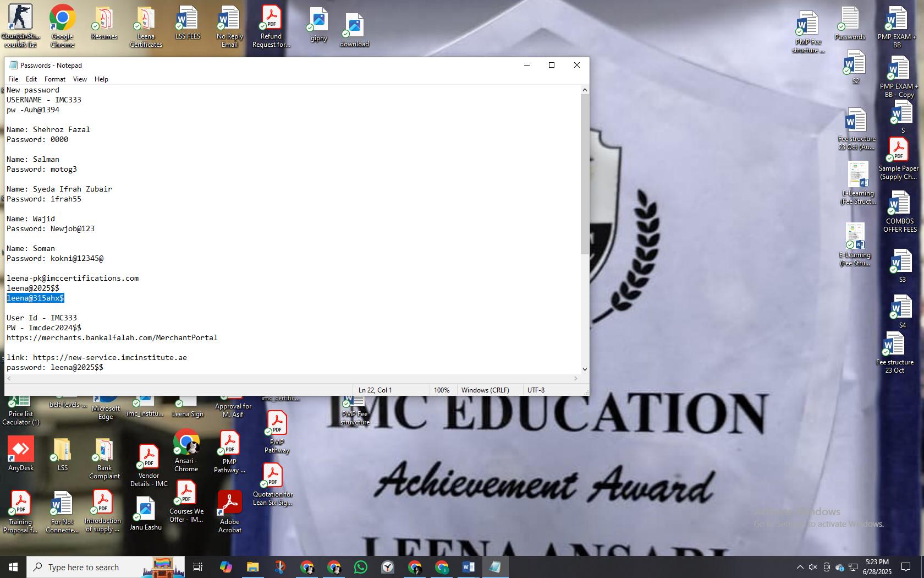
Task: Place cursor on 'USERNAME - IMC333' line
Action: [x=44, y=100]
